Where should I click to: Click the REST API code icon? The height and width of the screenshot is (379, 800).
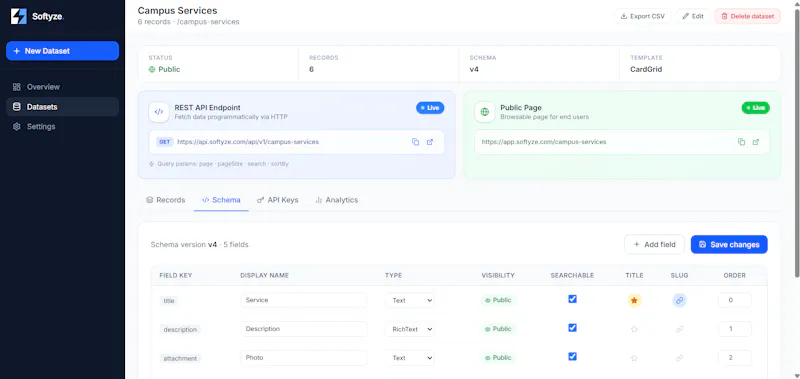click(159, 112)
